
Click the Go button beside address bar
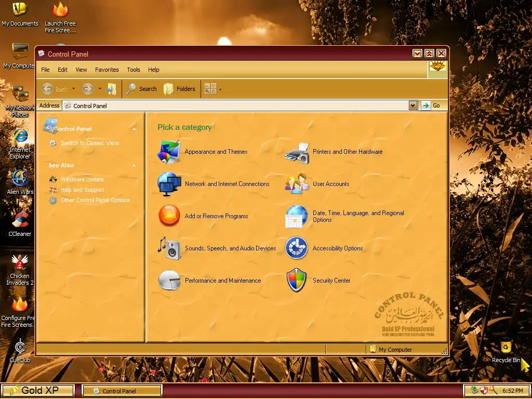pyautogui.click(x=431, y=105)
